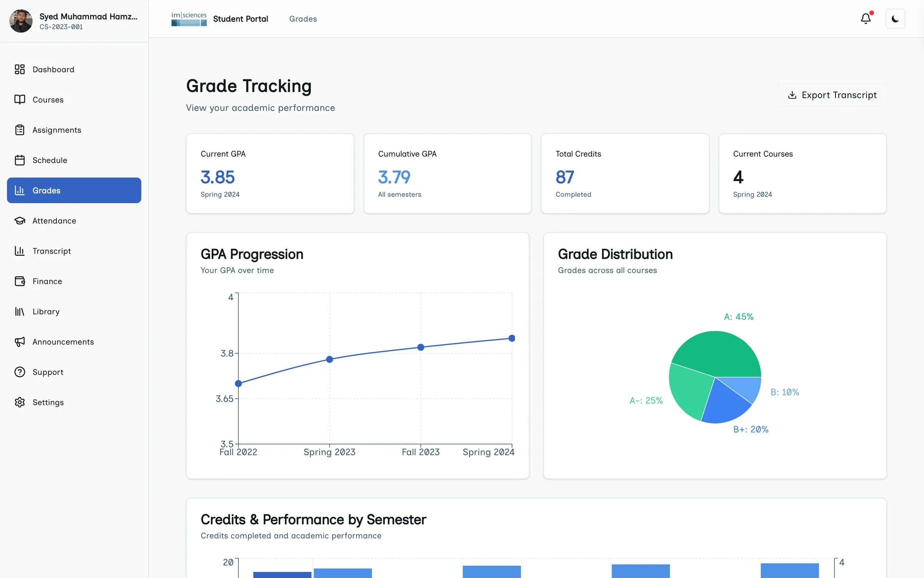
Task: Open the Dashboard menu item
Action: point(74,69)
